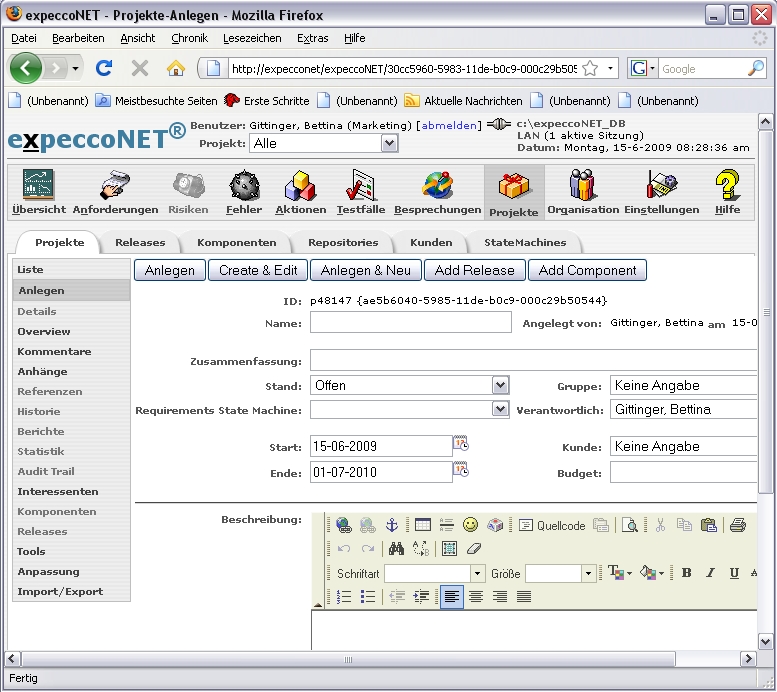The image size is (777, 692).
Task: Switch to the Releases tab
Action: point(140,242)
